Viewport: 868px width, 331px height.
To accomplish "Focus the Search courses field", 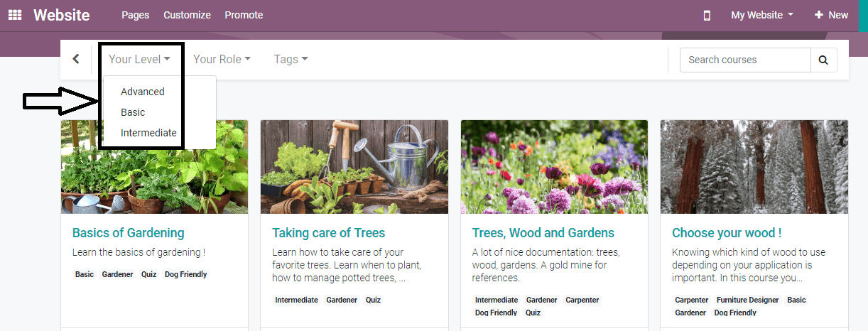I will coord(745,60).
